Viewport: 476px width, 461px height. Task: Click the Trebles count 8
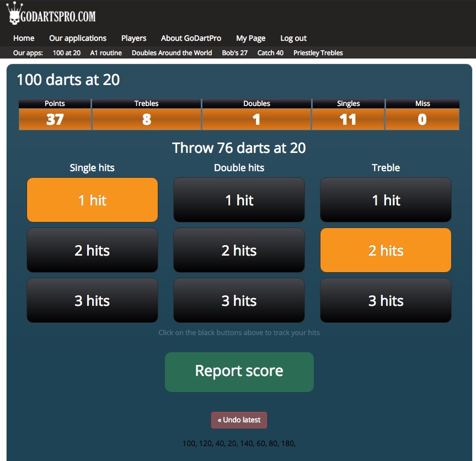pos(147,119)
